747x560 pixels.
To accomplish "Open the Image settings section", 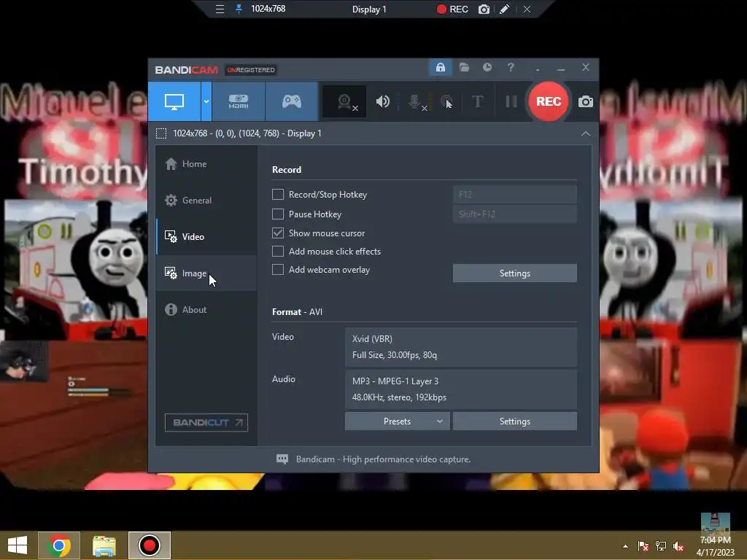I will click(x=206, y=273).
